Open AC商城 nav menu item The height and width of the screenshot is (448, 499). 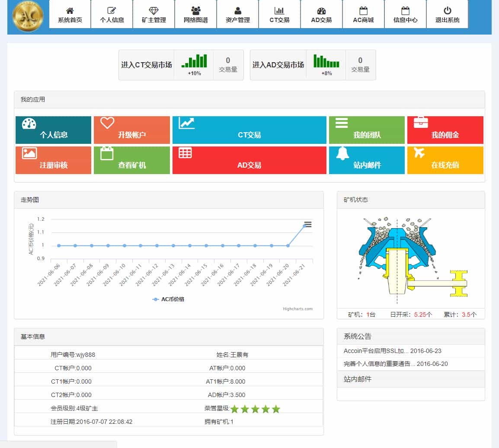point(363,14)
